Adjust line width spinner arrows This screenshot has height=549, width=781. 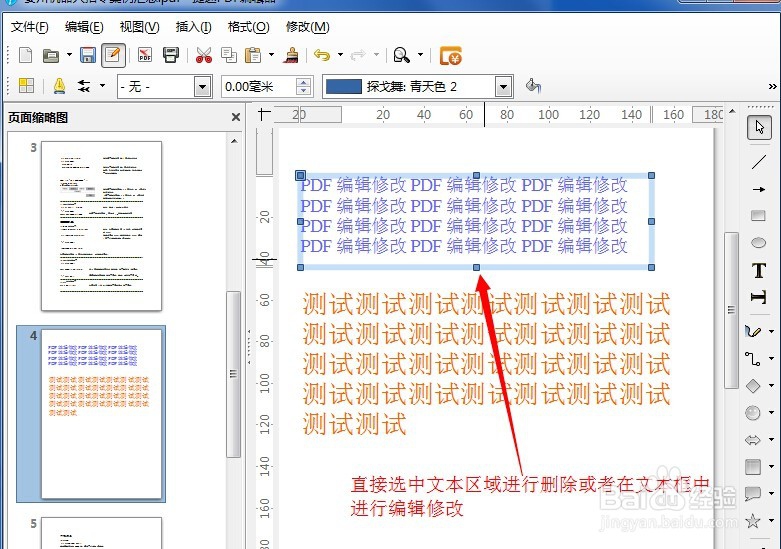(304, 87)
